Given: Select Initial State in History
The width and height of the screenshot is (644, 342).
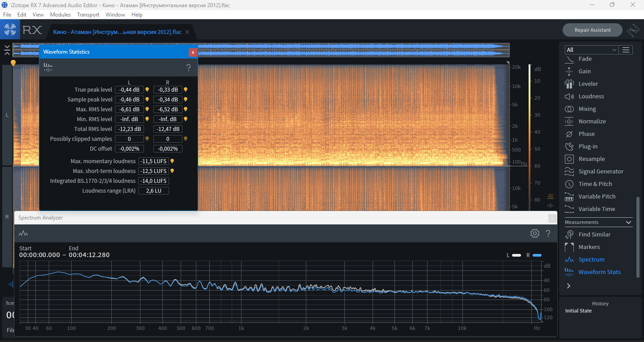Looking at the screenshot, I should click(x=578, y=311).
